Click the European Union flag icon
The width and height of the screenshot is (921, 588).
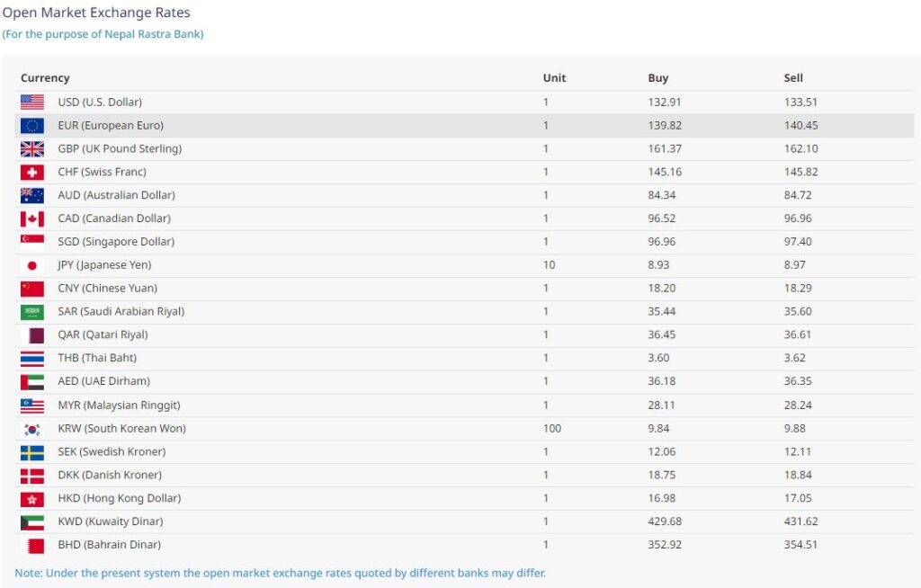pyautogui.click(x=32, y=126)
